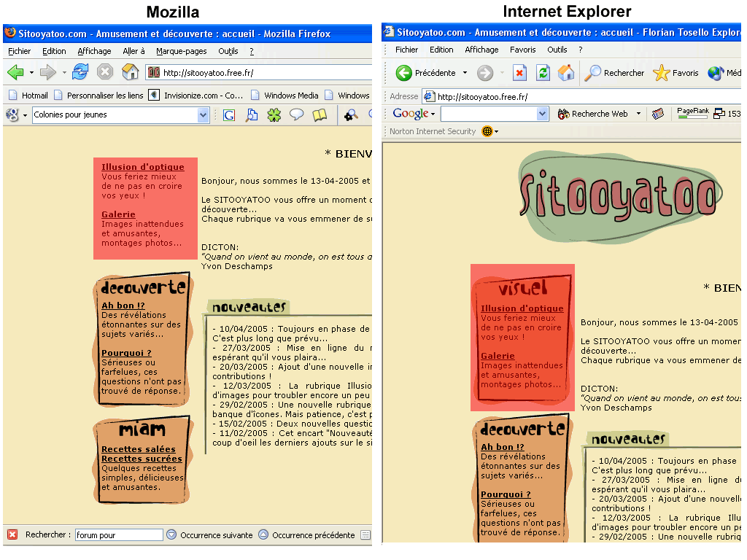Close Firefox find bar red X
This screenshot has height=560, width=747.
click(x=12, y=534)
